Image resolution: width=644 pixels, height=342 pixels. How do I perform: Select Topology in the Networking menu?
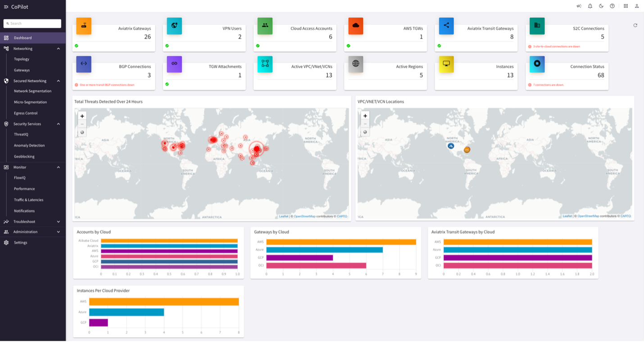(21, 59)
